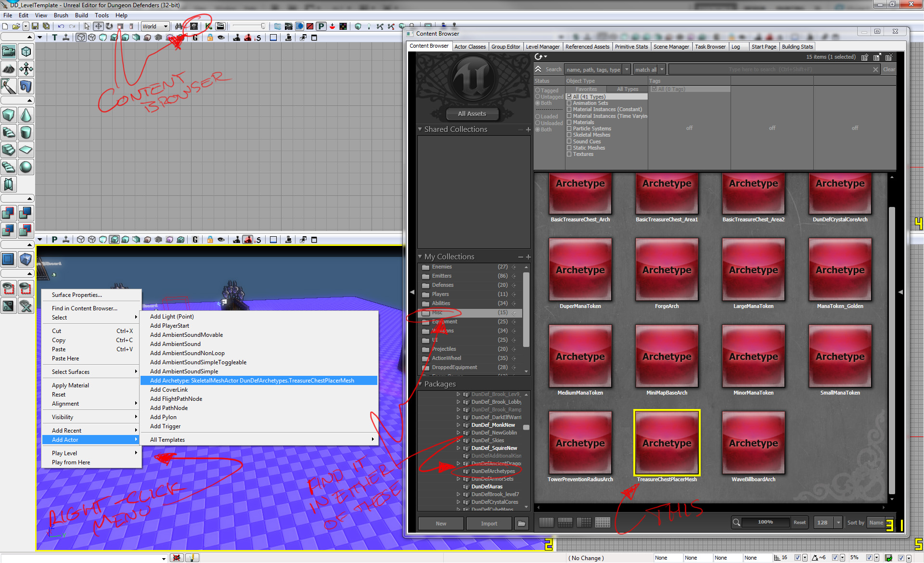The image size is (924, 563).
Task: Select the Tagged status radio button
Action: coord(538,90)
